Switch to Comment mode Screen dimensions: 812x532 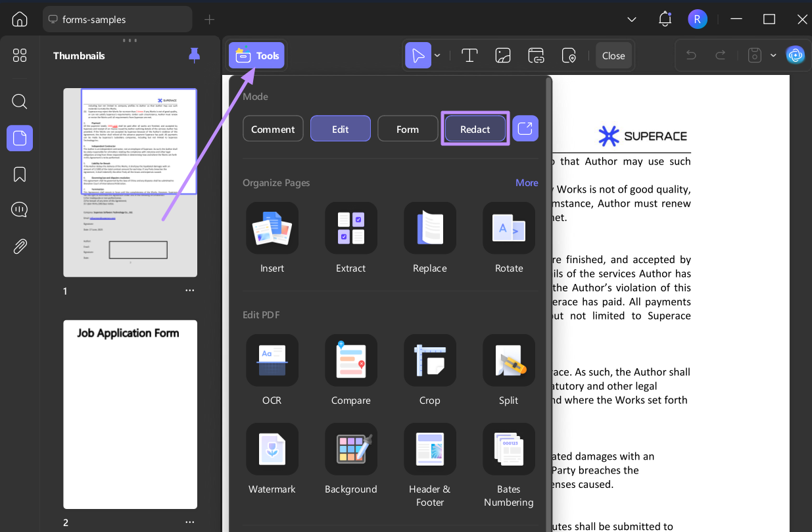[273, 128]
